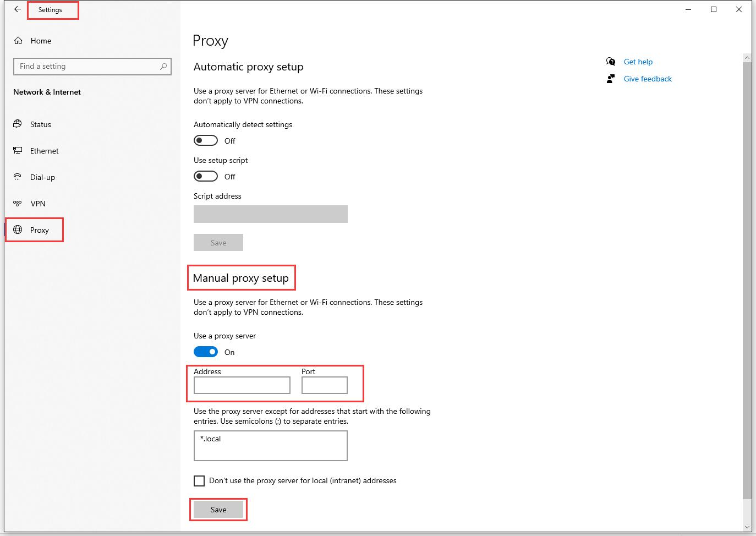Click the Give feedback link

648,79
